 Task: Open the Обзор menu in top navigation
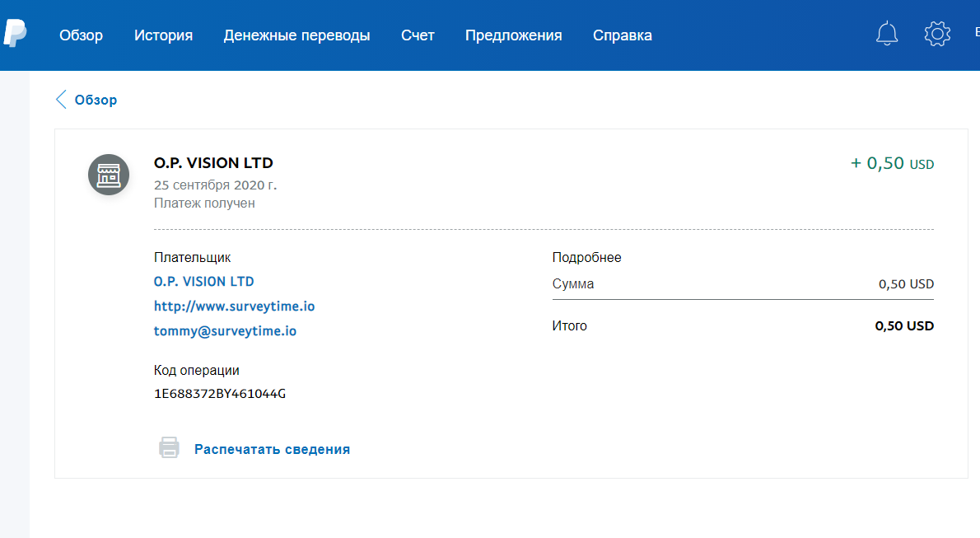[x=82, y=35]
